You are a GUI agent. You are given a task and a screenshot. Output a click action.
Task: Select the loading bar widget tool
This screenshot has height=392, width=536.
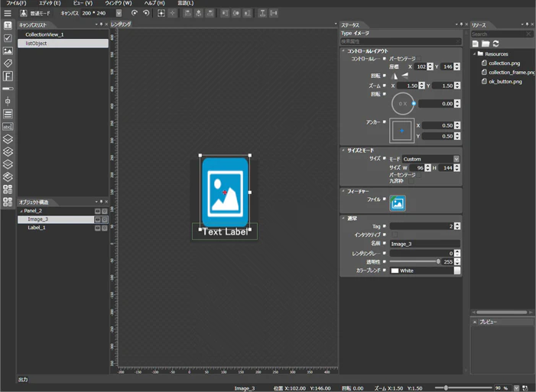click(8, 89)
